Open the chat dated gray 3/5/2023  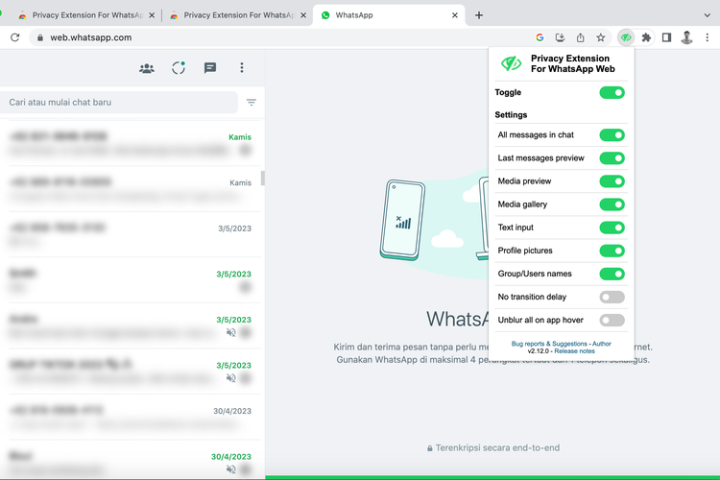[131, 234]
